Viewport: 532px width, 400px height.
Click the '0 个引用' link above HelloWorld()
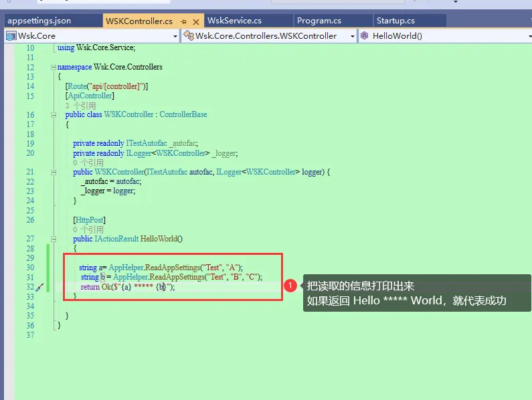click(88, 229)
